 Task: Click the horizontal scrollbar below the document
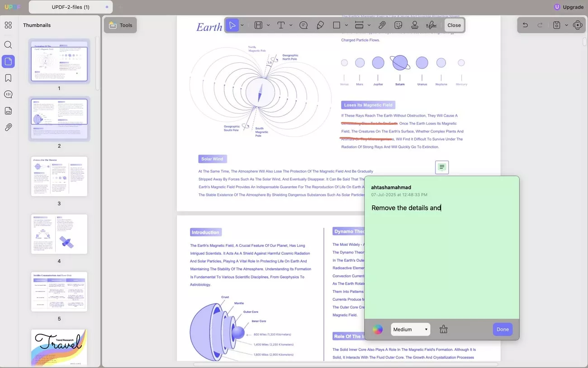346,364
